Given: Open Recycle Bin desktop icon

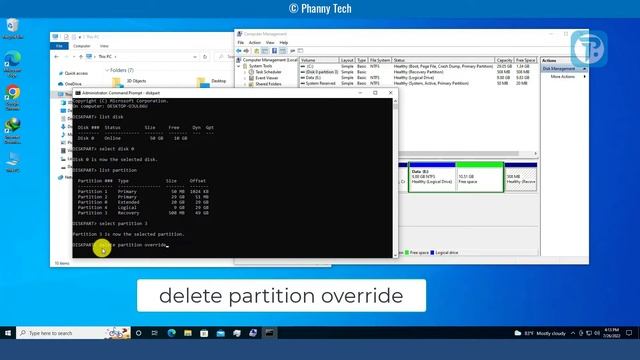Looking at the screenshot, I should click(13, 29).
